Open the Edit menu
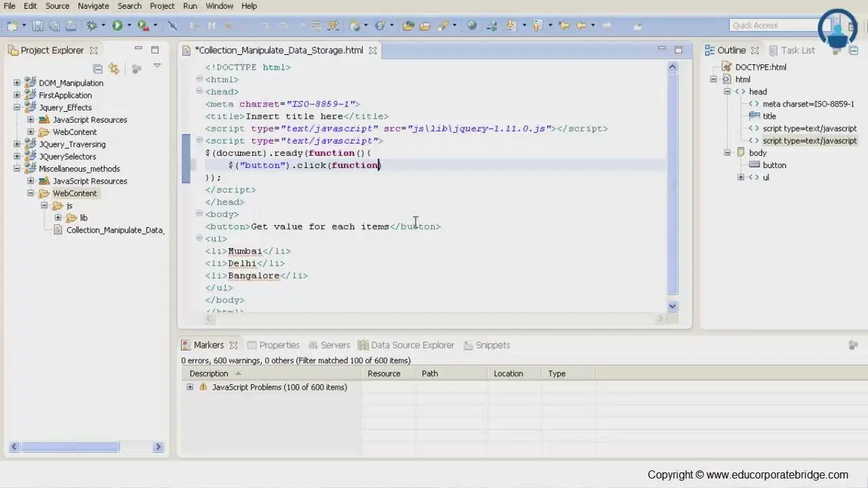 (31, 6)
